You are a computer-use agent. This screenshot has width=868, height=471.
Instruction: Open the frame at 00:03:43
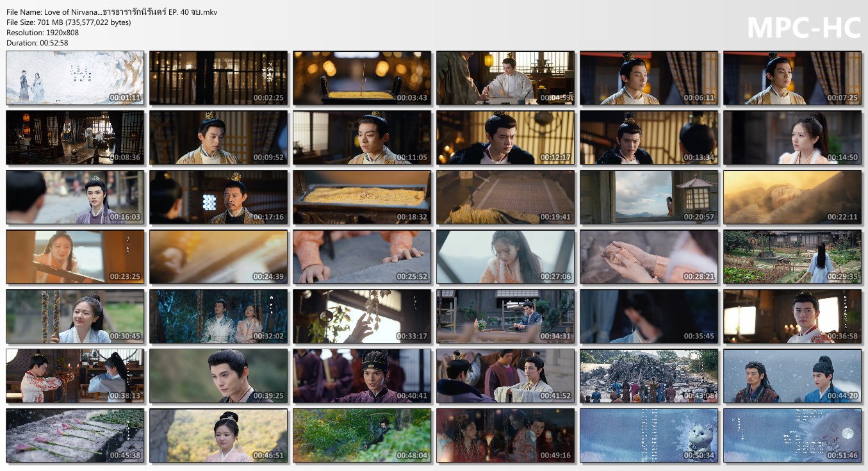point(362,78)
